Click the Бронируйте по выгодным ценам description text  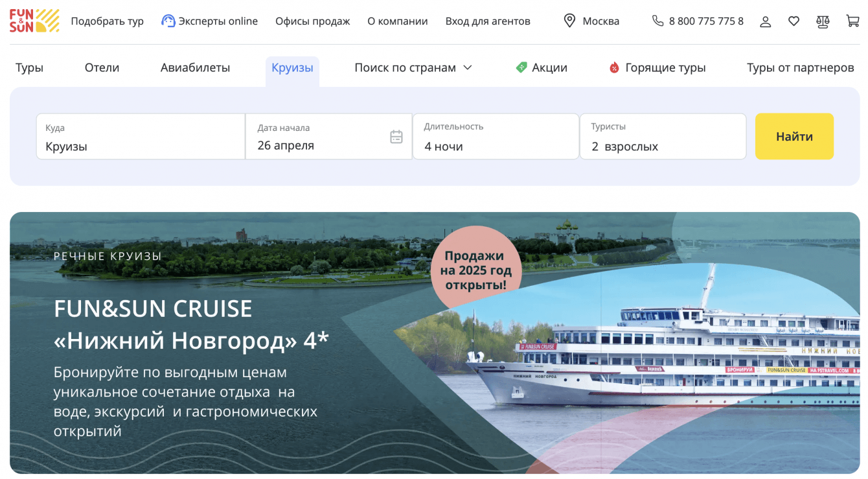click(x=185, y=402)
